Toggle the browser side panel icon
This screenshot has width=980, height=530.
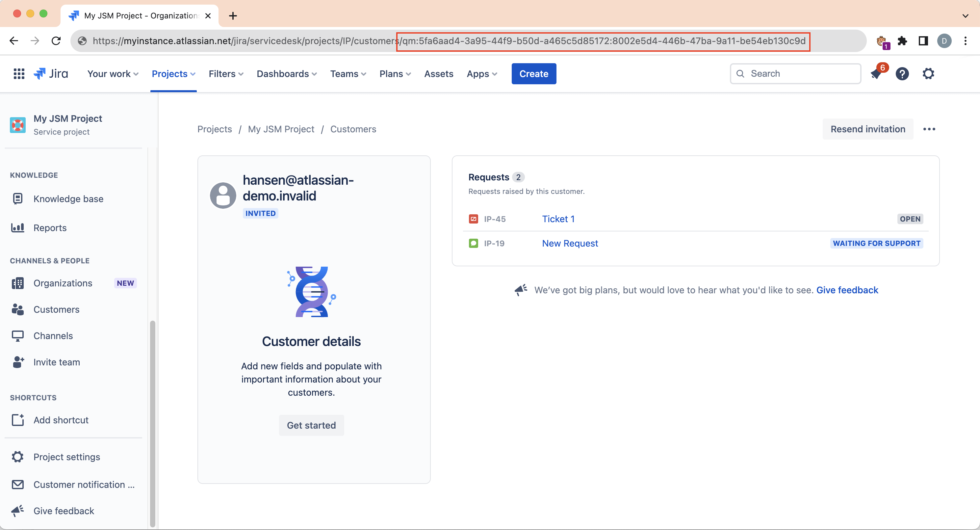coord(923,41)
